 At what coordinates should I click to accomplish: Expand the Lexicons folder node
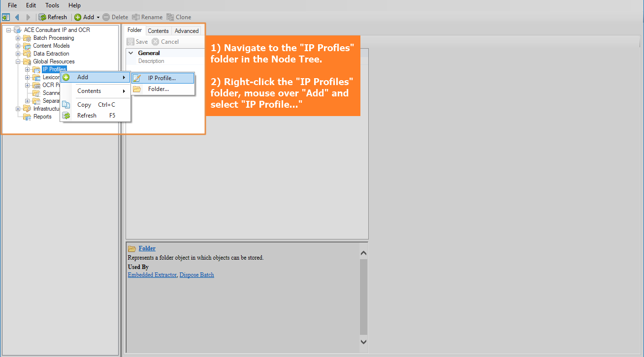28,77
